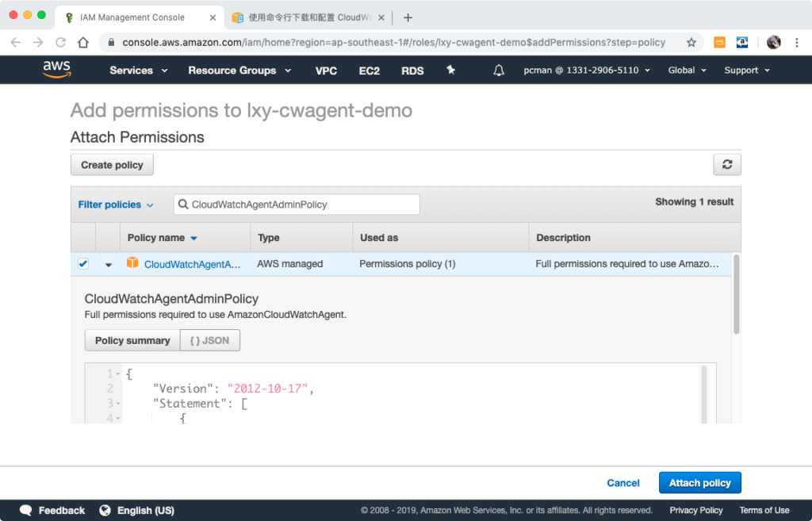The image size is (812, 521).
Task: Close the IAM Management Console tab
Action: click(213, 17)
